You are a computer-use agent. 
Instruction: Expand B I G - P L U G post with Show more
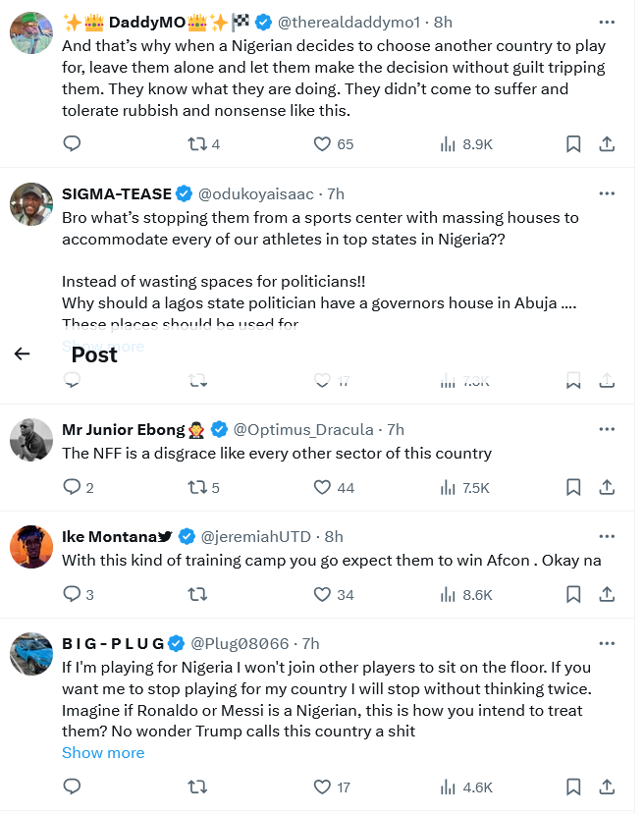[103, 753]
